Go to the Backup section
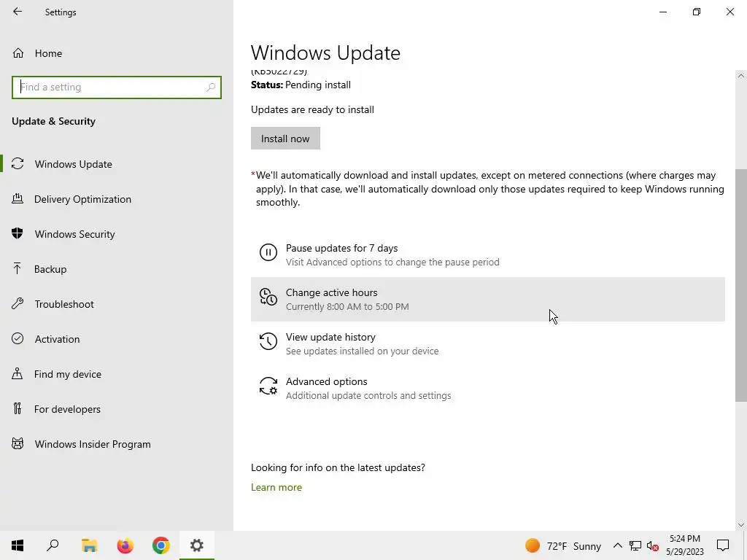This screenshot has width=747, height=560. click(117, 269)
